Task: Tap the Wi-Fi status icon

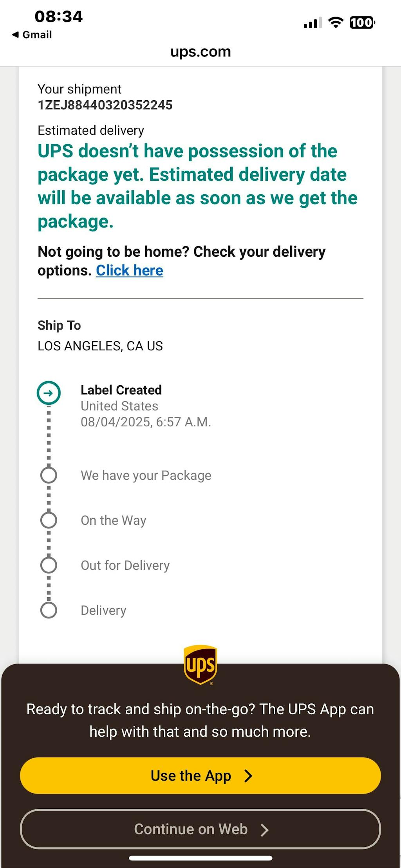Action: tap(336, 22)
